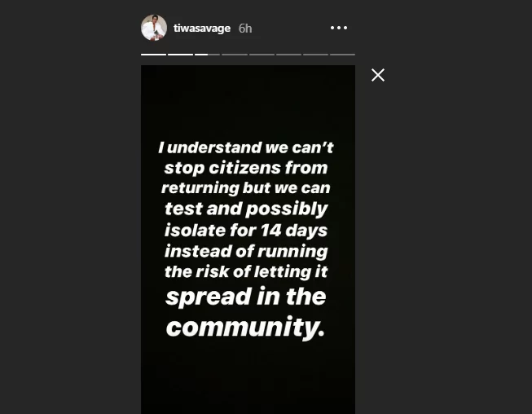Jump to the fifth story progress segment

(x=262, y=54)
